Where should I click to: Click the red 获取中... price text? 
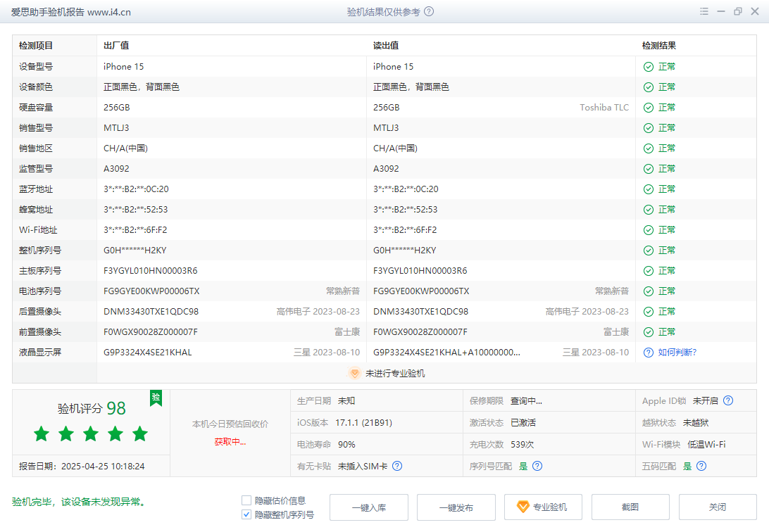click(x=230, y=442)
